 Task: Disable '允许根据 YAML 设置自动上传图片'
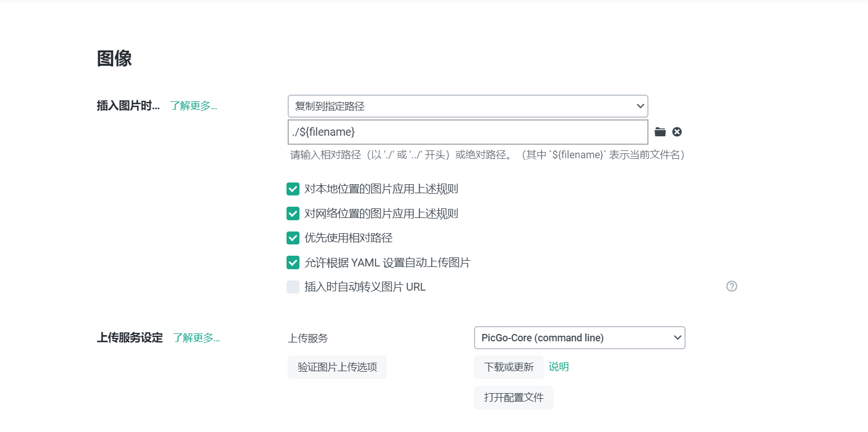coord(293,262)
